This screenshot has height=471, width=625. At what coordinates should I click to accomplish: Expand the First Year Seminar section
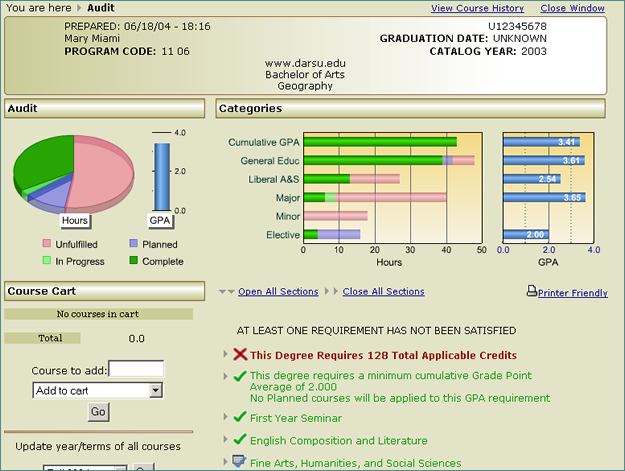coord(225,417)
